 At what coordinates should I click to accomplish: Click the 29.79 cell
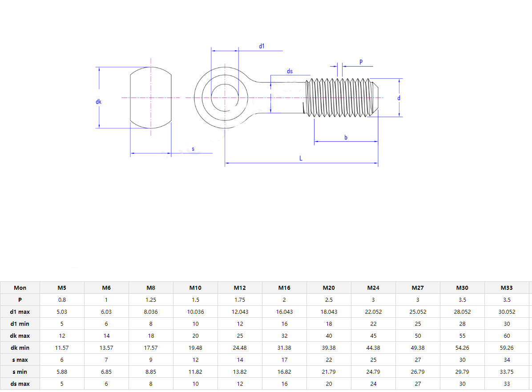(x=462, y=372)
